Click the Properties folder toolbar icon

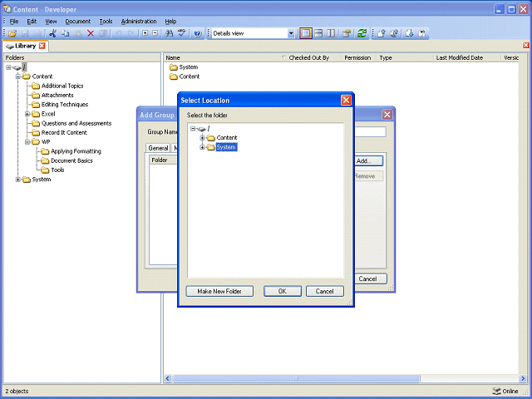point(346,33)
